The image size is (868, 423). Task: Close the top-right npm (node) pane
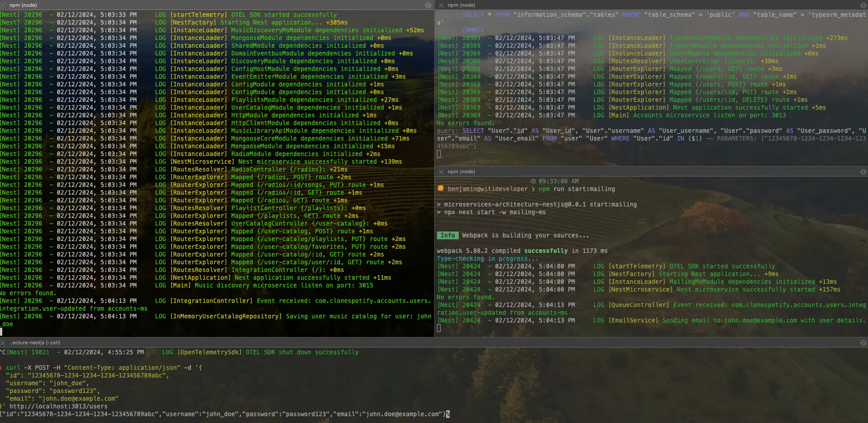click(x=441, y=5)
